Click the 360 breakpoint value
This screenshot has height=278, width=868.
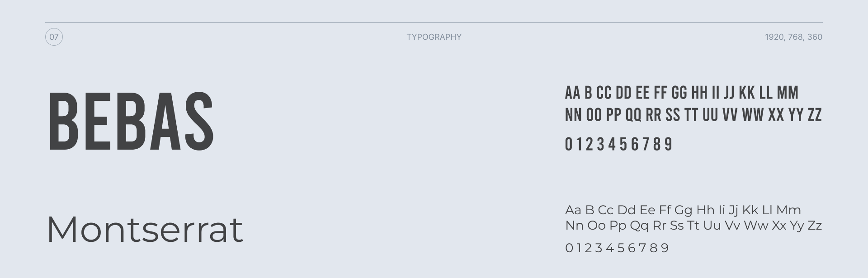[815, 37]
